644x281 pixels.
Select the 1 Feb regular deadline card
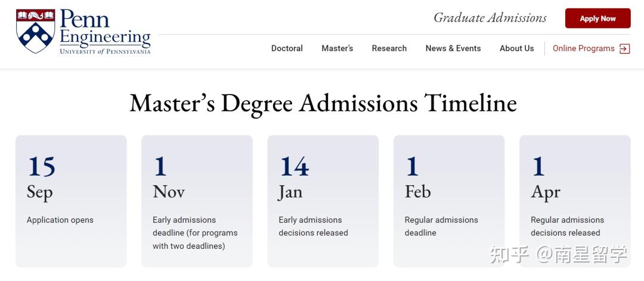point(448,201)
